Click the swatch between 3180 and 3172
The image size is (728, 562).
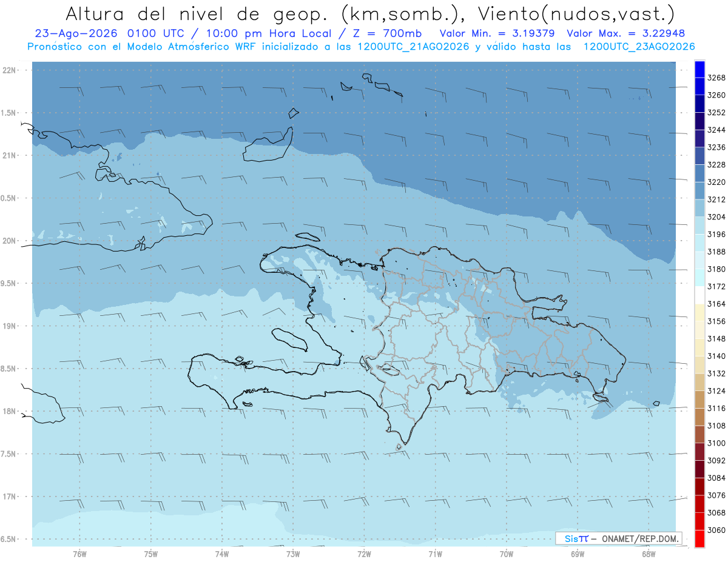pyautogui.click(x=699, y=278)
